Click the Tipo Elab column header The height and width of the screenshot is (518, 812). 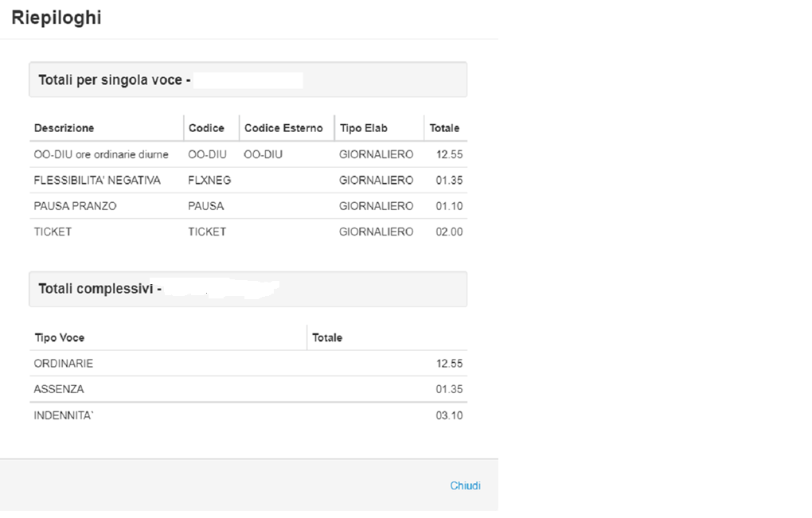(364, 128)
